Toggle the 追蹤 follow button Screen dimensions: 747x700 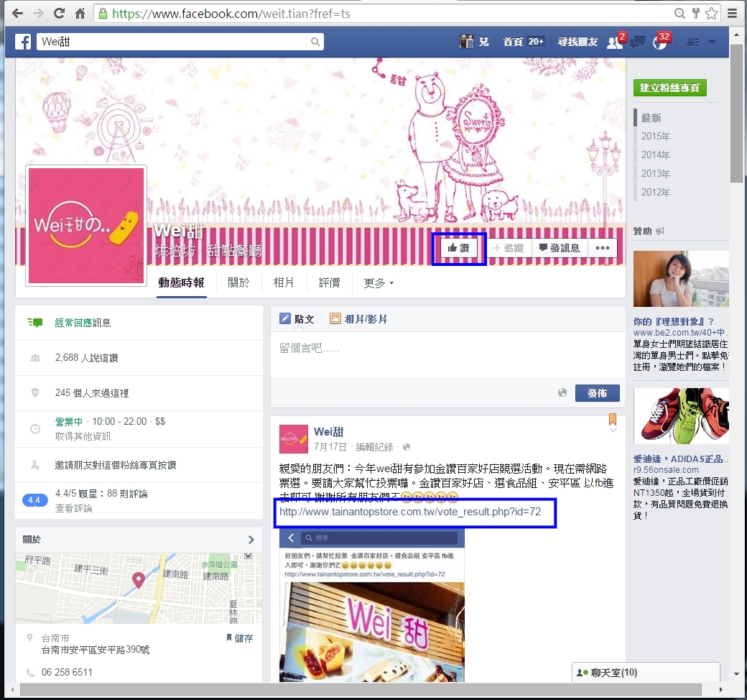[x=509, y=248]
